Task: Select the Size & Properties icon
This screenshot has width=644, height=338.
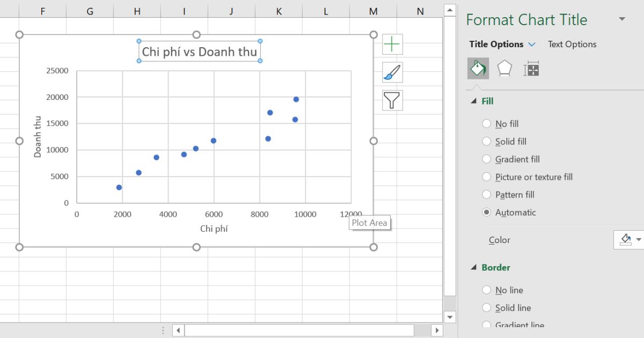Action: click(531, 68)
